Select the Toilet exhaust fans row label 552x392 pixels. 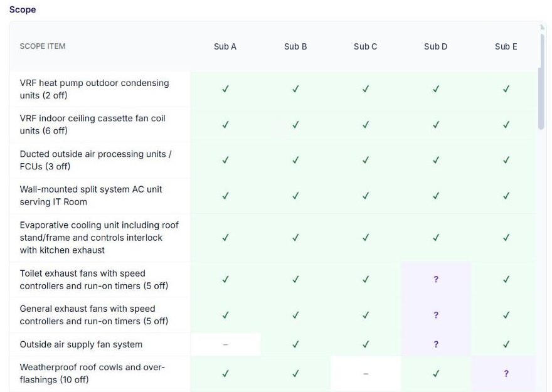[x=94, y=279]
